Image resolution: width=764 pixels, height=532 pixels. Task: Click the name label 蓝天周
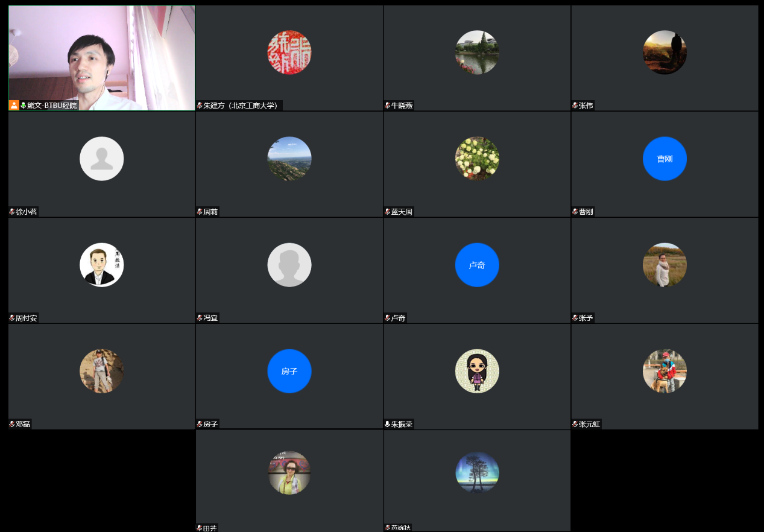402,212
